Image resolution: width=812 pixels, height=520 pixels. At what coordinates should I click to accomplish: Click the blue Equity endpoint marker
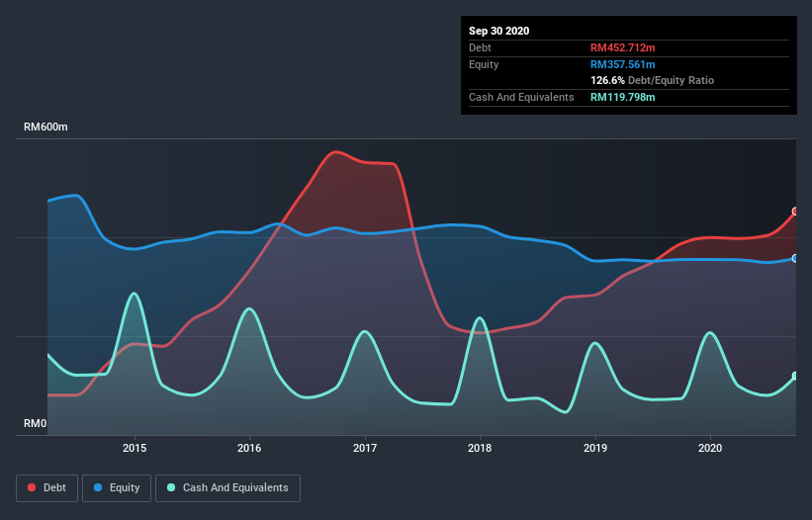796,258
